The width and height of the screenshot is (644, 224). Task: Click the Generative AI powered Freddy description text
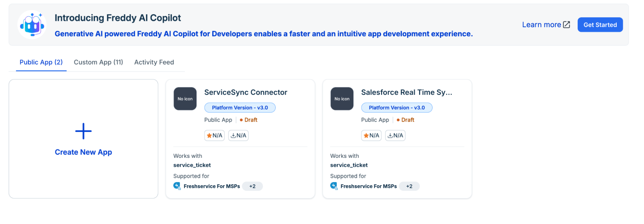coord(264,34)
